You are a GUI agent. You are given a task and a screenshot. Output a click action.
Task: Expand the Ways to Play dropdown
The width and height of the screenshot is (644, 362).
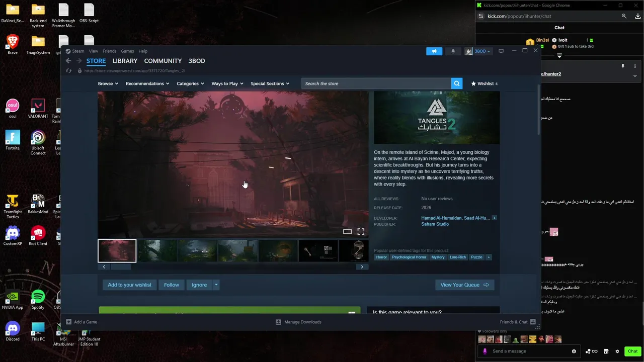tap(227, 83)
